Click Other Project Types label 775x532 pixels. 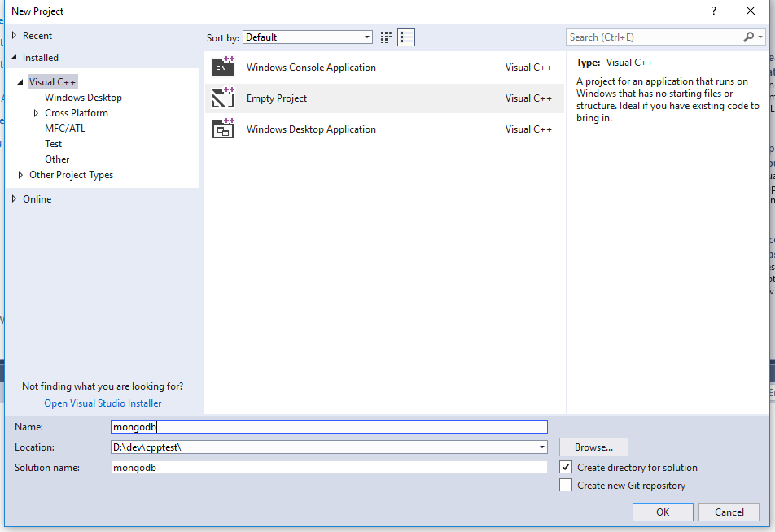pyautogui.click(x=71, y=175)
